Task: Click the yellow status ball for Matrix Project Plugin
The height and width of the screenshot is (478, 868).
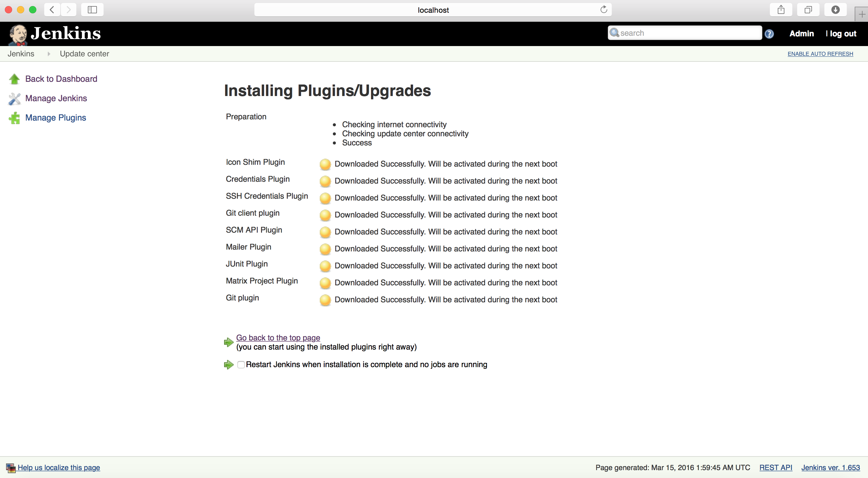Action: tap(325, 283)
